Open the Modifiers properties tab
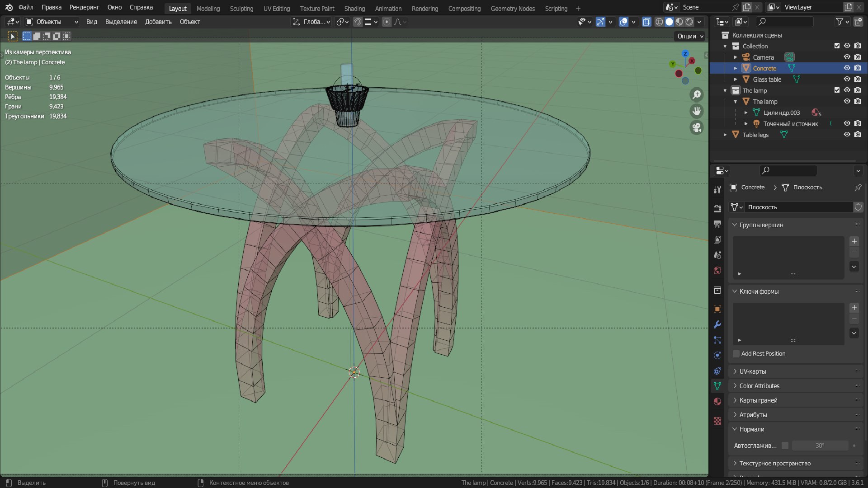This screenshot has height=488, width=868. [717, 324]
